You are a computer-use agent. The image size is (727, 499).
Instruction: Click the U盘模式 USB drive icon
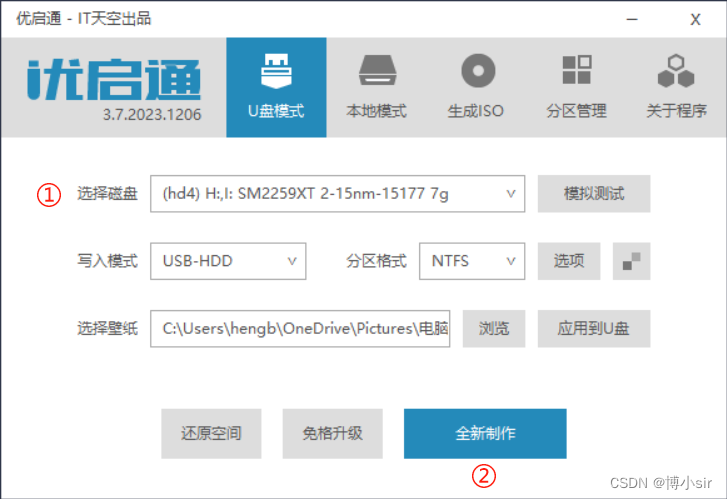(x=276, y=70)
